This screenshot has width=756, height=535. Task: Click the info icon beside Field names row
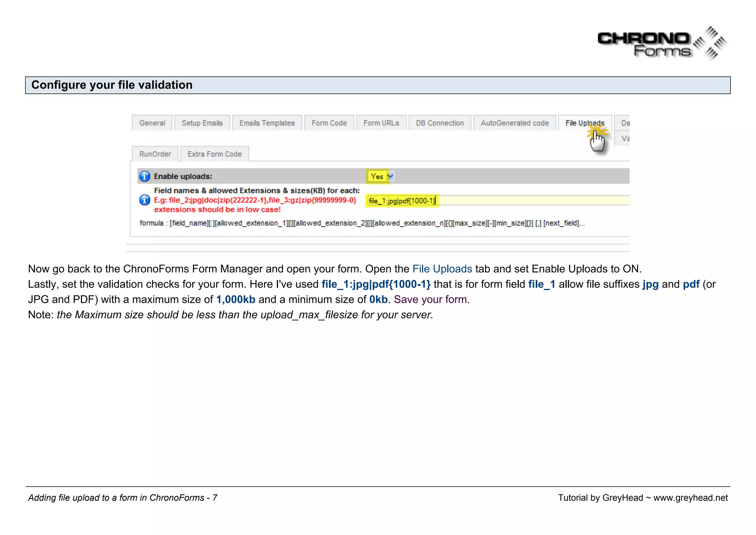(x=144, y=200)
